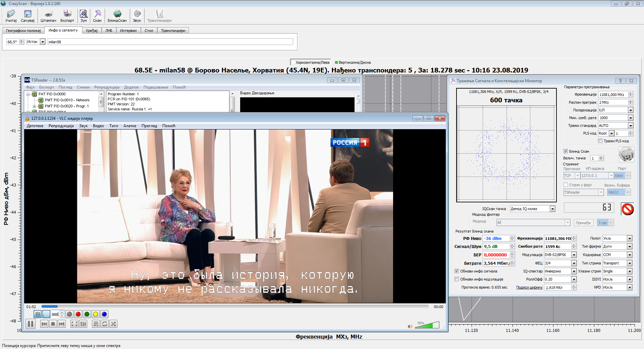The image size is (644, 349).
Task: Click the VLC seek progress bar
Action: click(x=235, y=306)
